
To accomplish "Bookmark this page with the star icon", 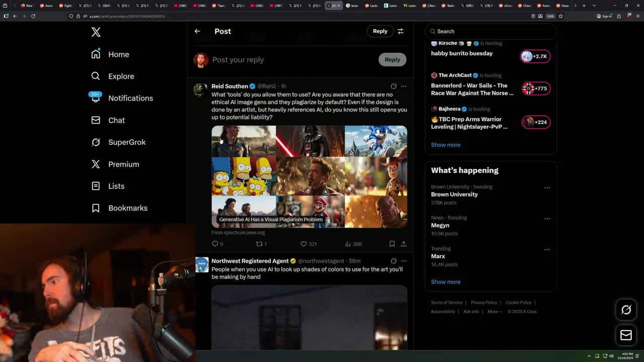I will pyautogui.click(x=560, y=16).
